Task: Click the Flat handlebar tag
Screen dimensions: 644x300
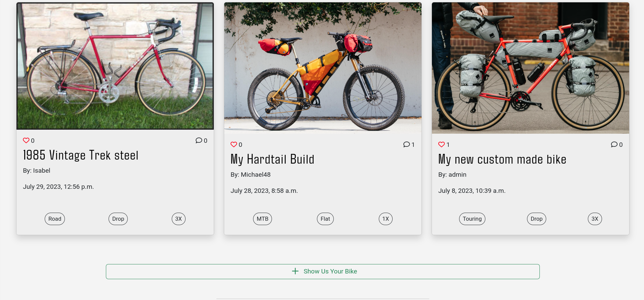Action: coord(325,219)
